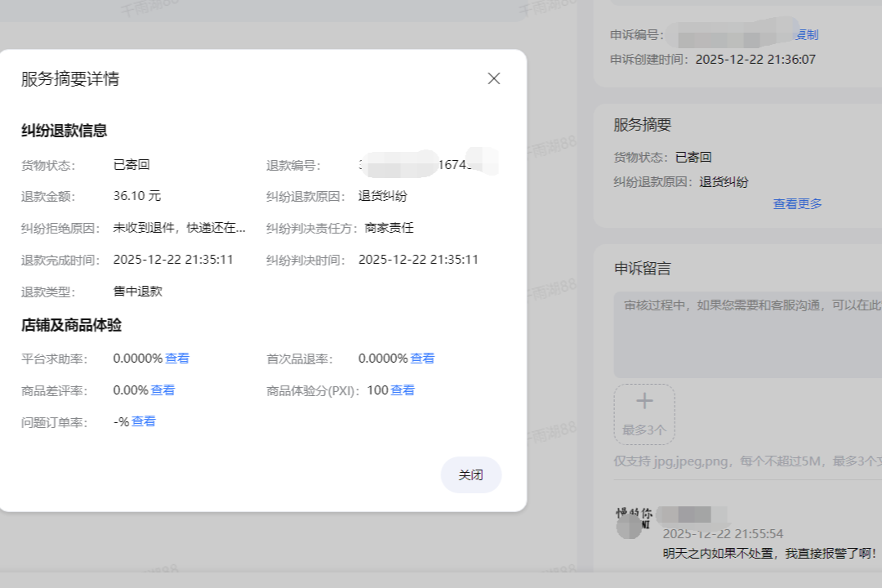Screen dimensions: 882x588
Task: Close the 服务摘要详情 dialog with the X icon
Action: point(493,78)
